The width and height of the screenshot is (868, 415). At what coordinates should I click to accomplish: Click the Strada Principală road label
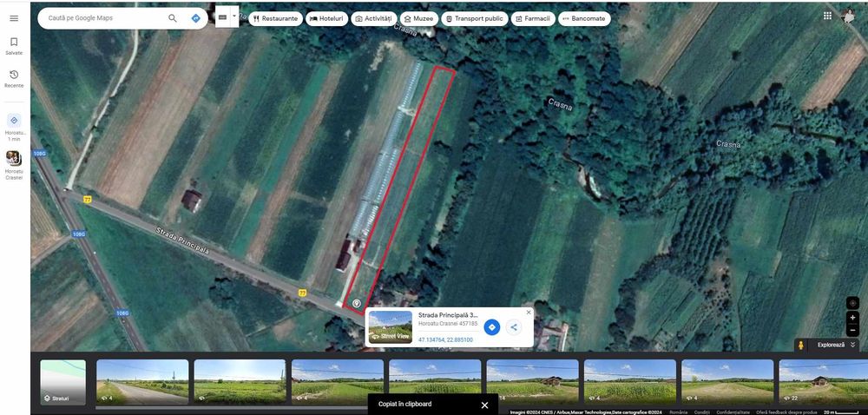point(182,241)
